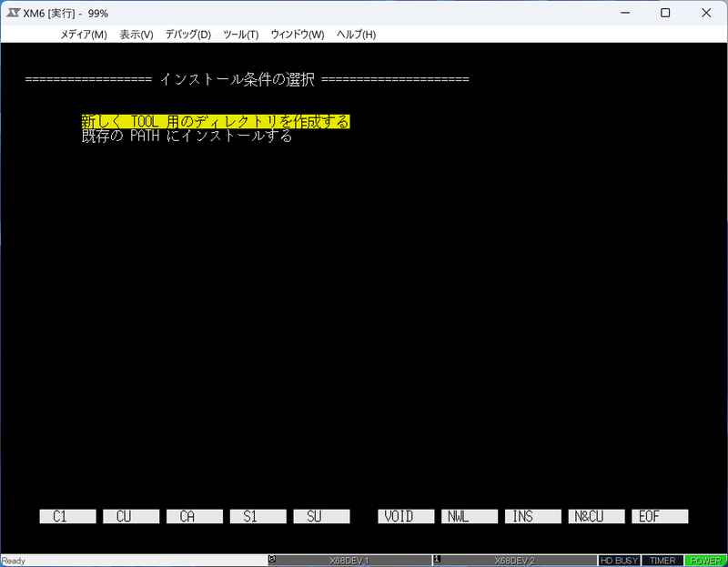Image resolution: width=728 pixels, height=567 pixels.
Task: Open the 表示(V) menu
Action: (x=136, y=35)
